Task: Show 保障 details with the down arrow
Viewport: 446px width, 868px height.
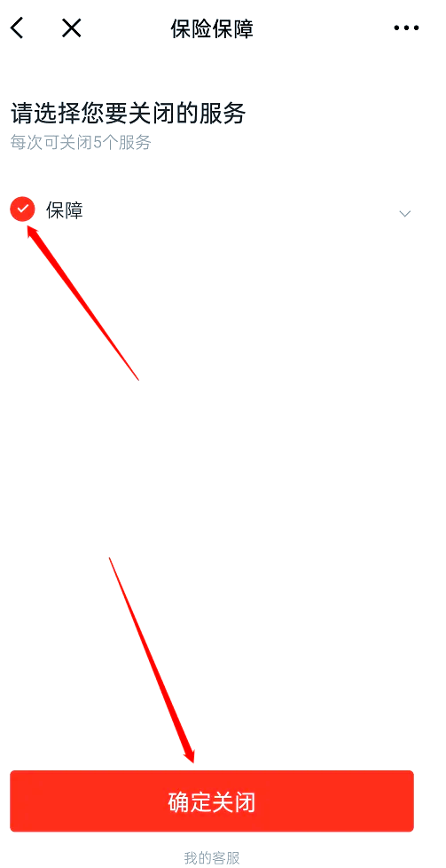Action: click(405, 214)
